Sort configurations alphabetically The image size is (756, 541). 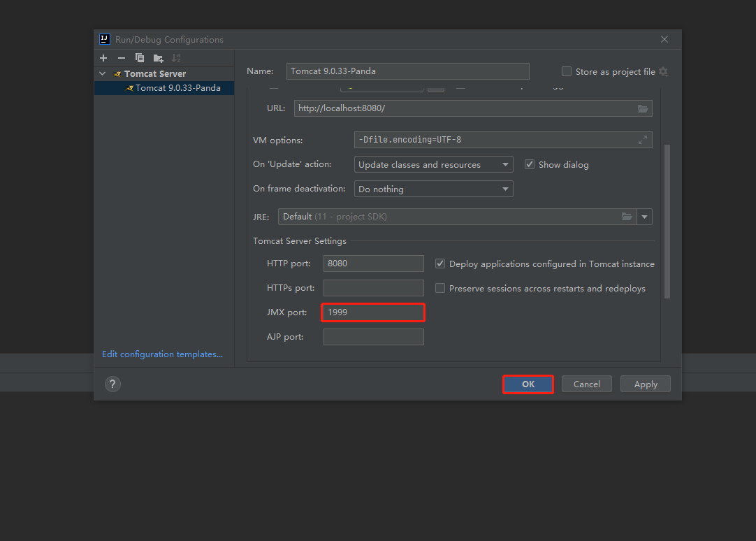point(176,58)
